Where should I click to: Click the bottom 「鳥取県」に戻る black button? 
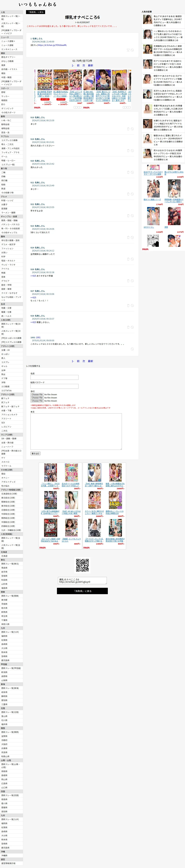point(82,591)
